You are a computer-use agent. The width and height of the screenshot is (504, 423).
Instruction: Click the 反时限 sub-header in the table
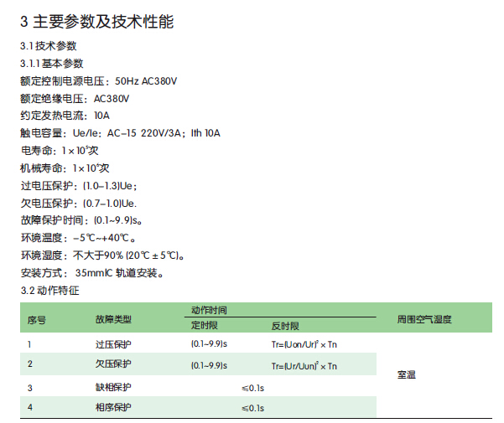pyautogui.click(x=285, y=326)
